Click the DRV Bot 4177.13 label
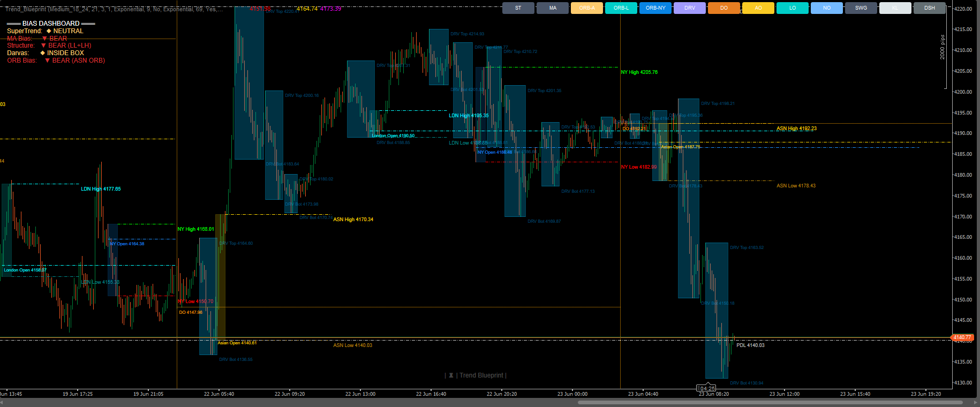 pyautogui.click(x=578, y=192)
